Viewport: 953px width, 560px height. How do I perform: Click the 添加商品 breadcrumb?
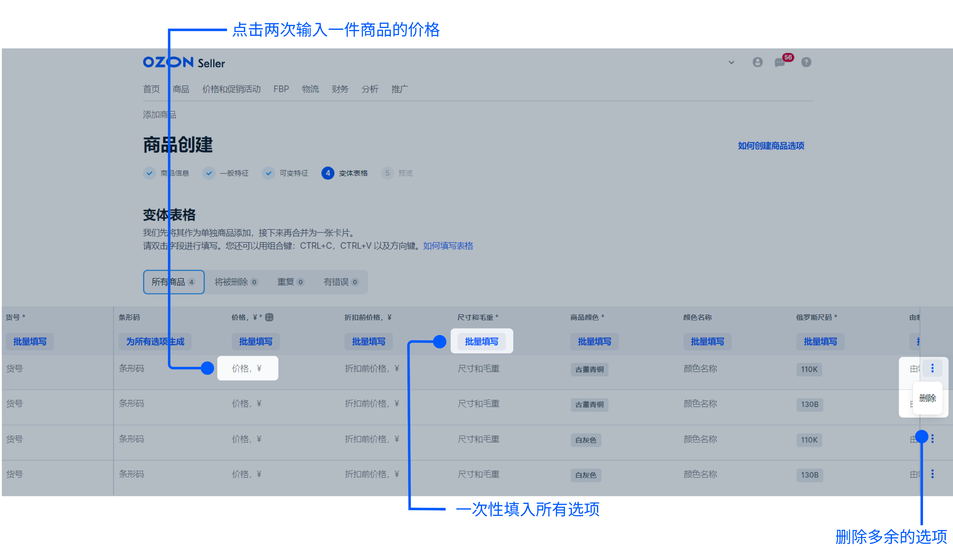tap(160, 114)
